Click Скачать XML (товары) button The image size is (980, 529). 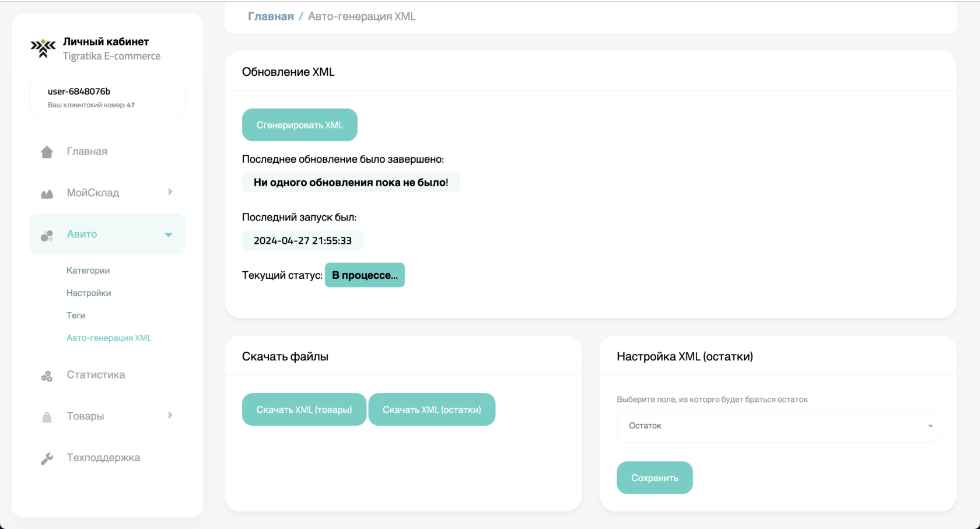[x=304, y=409]
